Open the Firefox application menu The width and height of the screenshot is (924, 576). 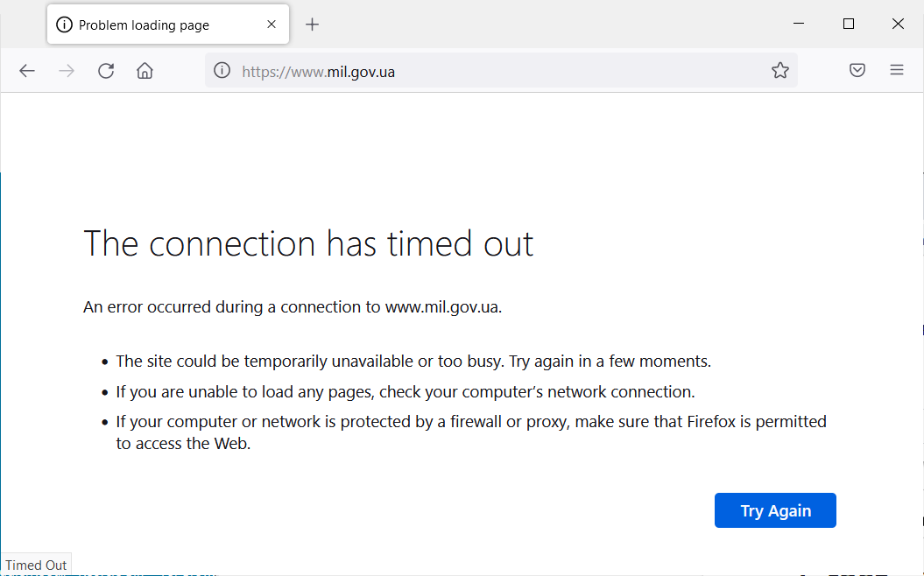[x=897, y=71]
